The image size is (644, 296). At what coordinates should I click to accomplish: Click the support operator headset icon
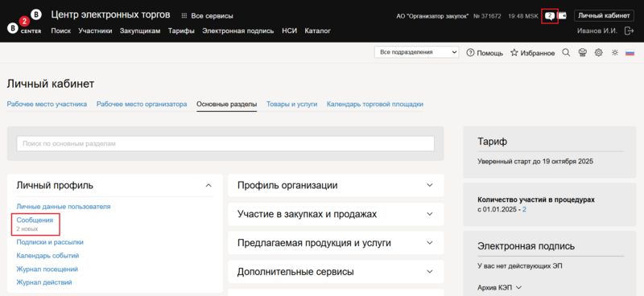582,52
